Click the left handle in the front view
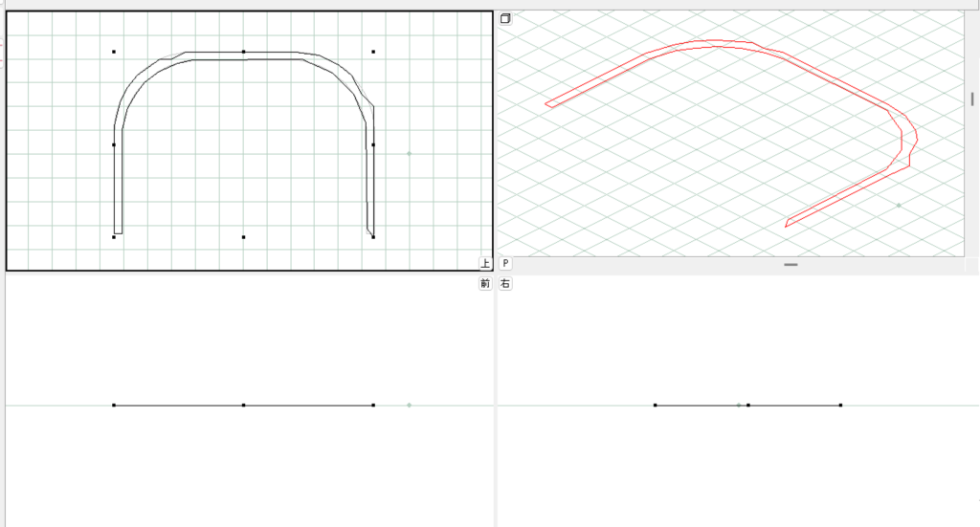The image size is (980, 527). 114,406
